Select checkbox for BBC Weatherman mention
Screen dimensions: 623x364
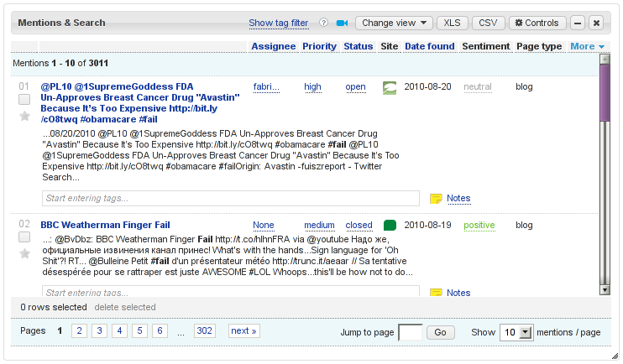(24, 237)
